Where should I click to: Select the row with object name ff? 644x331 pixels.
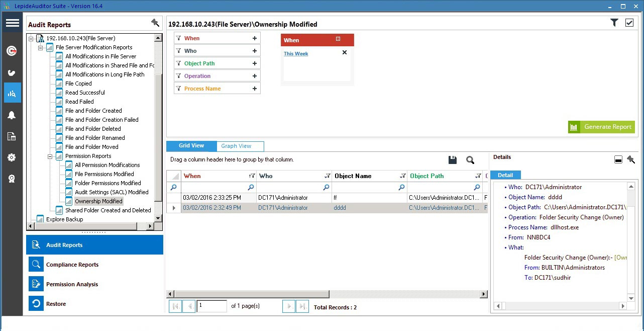(x=327, y=198)
